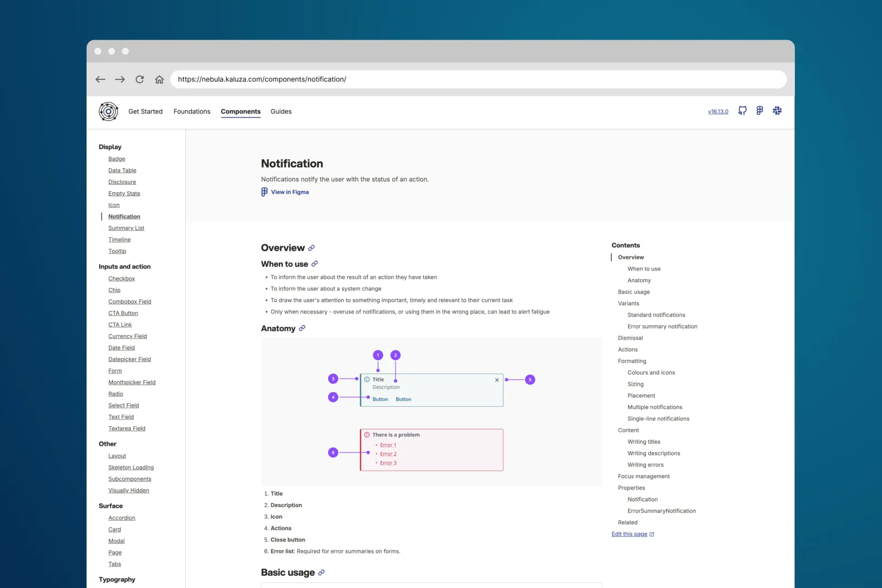Click the Edit this page link
This screenshot has width=882, height=588.
tap(630, 534)
